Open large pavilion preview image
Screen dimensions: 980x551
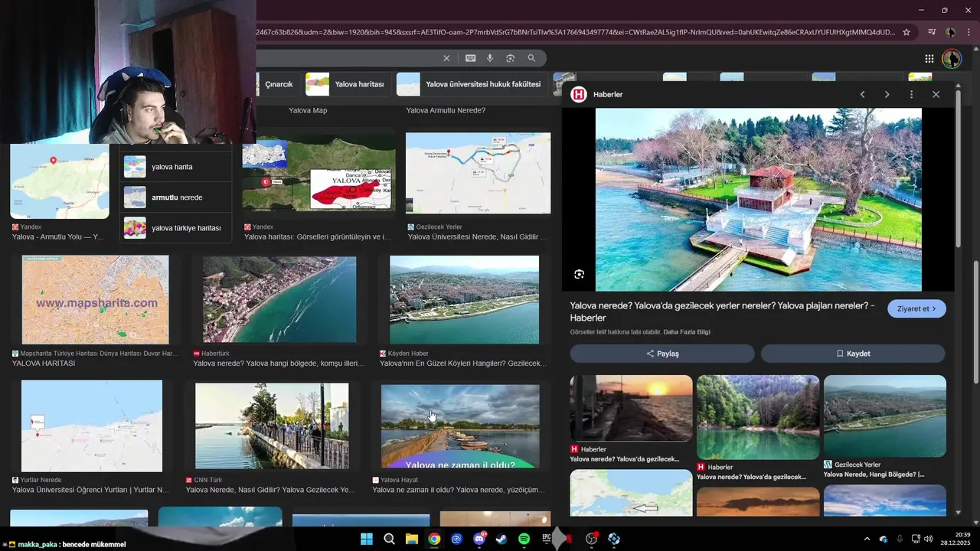point(758,200)
